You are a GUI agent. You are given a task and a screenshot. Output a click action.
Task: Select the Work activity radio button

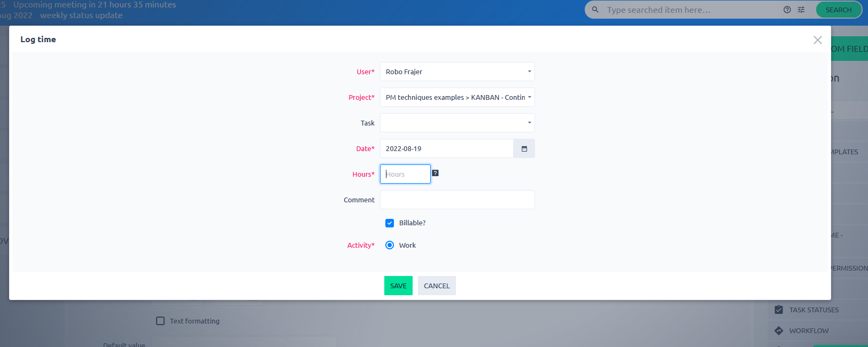390,245
